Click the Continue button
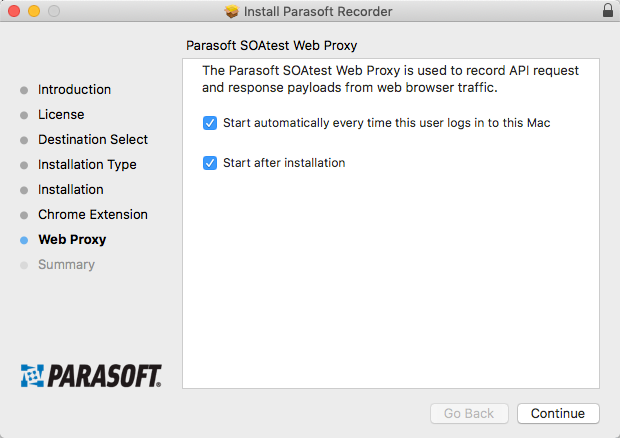 pos(558,413)
